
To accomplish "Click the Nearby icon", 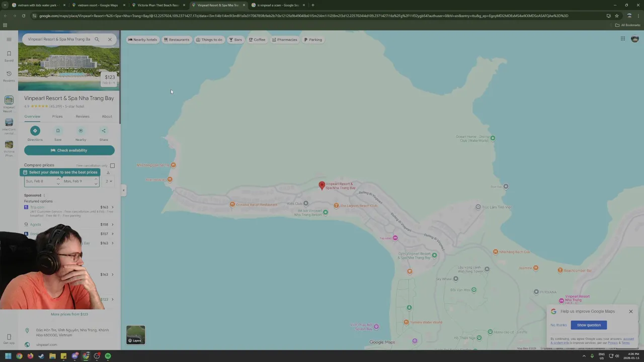I will 80,131.
